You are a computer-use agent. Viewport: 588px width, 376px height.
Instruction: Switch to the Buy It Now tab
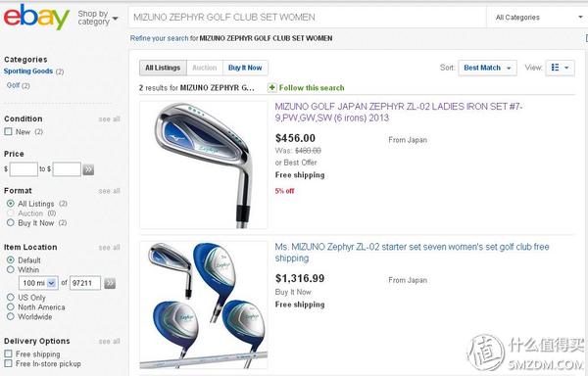[245, 68]
